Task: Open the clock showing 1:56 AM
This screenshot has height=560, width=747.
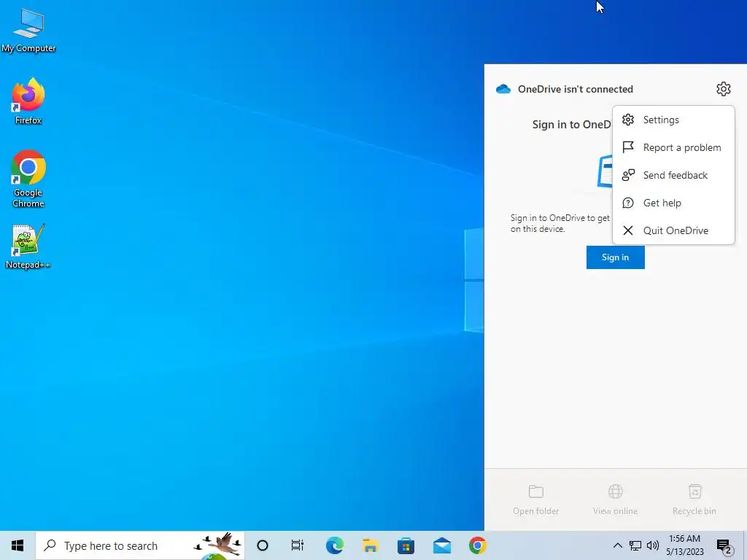Action: (684, 545)
